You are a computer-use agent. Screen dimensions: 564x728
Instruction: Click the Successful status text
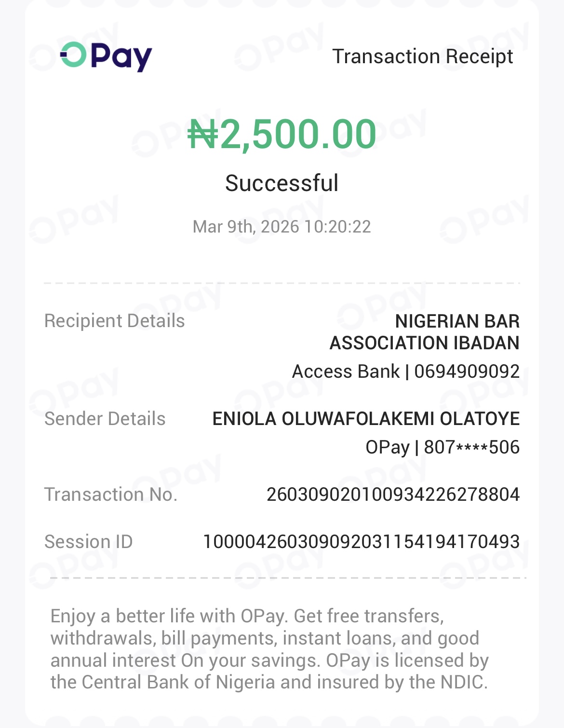tap(282, 183)
